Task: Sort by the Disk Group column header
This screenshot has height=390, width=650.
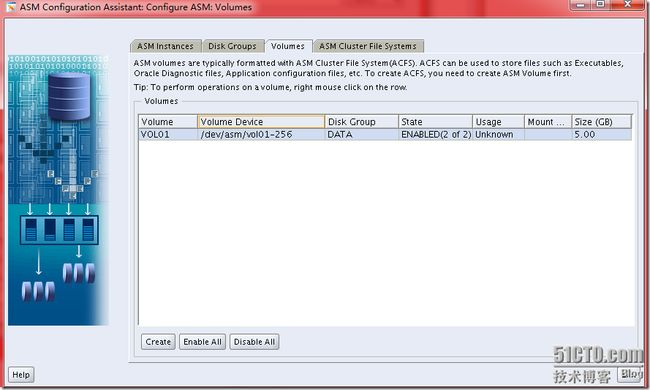Action: pos(362,122)
